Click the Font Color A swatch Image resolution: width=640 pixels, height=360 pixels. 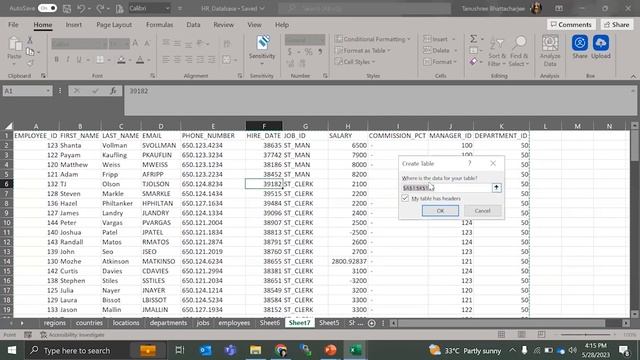(140, 60)
